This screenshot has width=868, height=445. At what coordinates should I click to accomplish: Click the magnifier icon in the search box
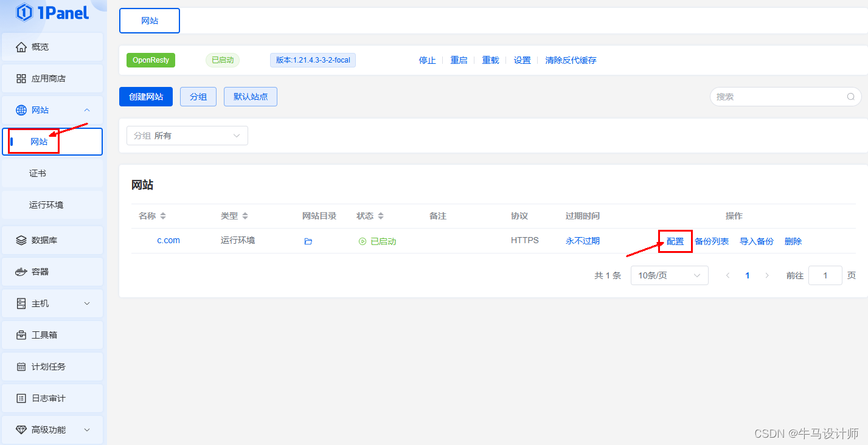click(x=850, y=97)
